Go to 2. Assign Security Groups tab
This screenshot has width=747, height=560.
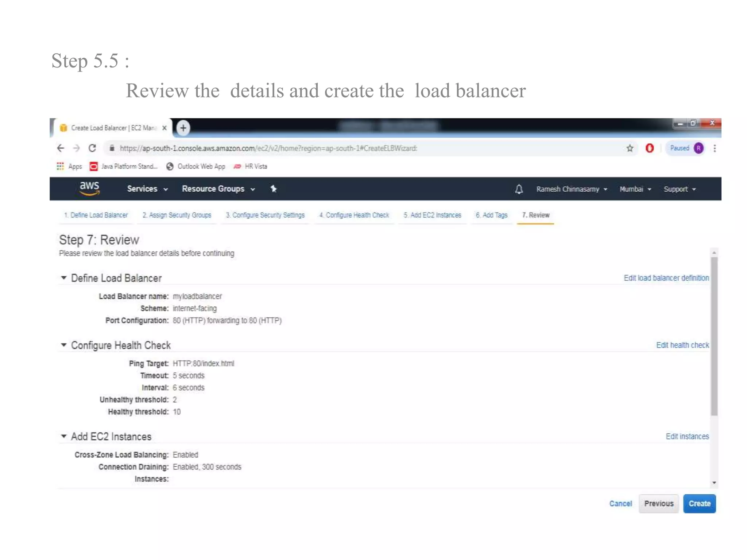coord(177,215)
